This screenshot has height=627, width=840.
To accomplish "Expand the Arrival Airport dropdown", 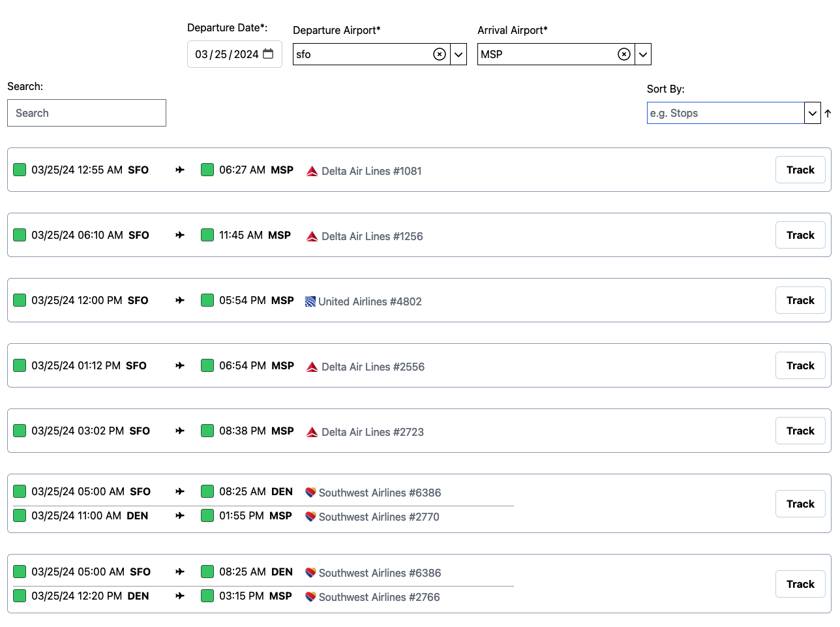I will pos(643,54).
